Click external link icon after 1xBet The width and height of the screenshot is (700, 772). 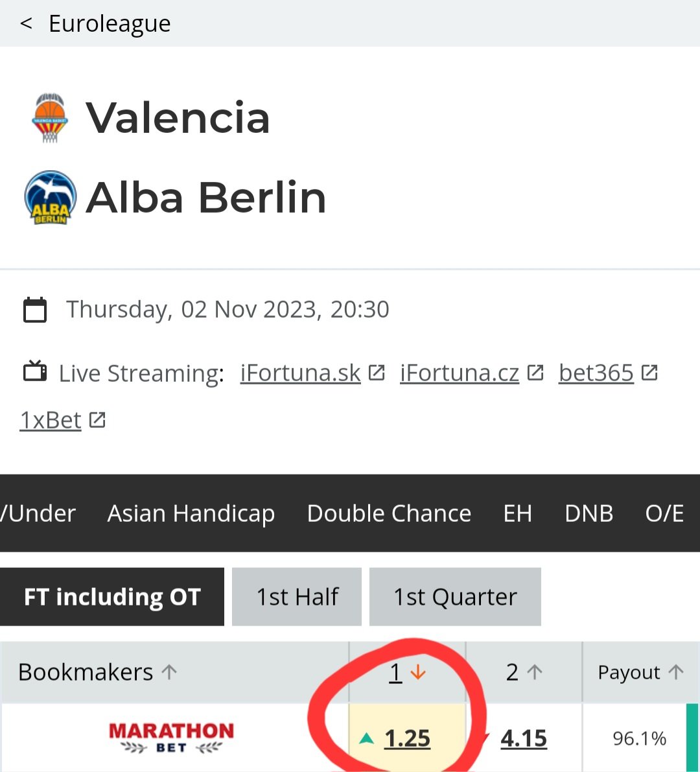click(97, 420)
